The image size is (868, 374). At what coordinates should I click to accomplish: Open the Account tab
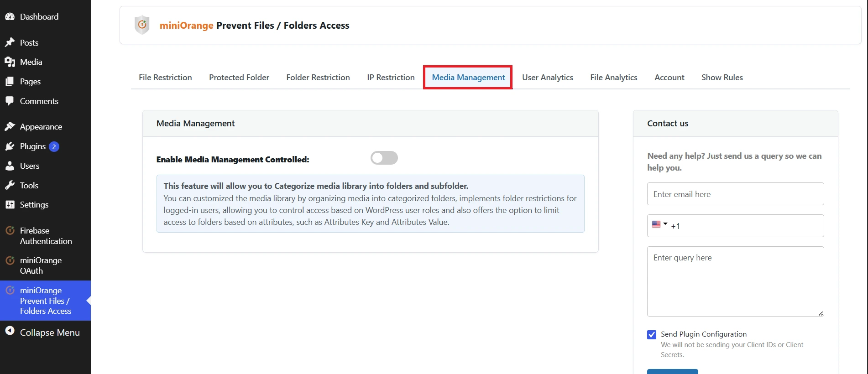tap(669, 78)
